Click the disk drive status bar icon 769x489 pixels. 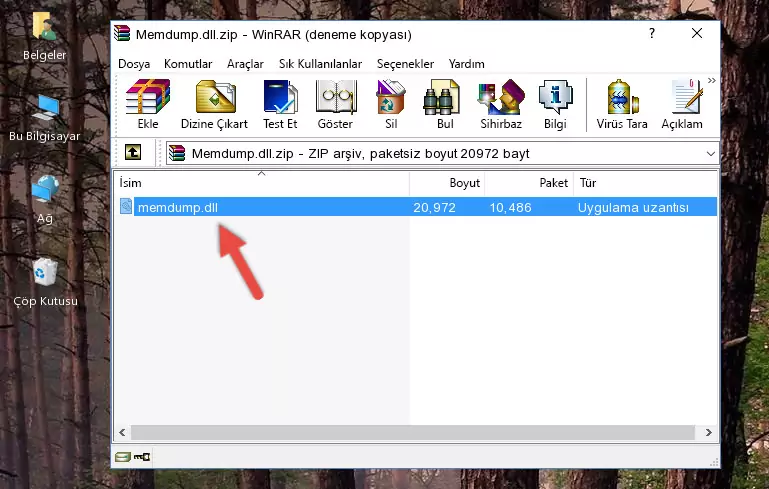pos(123,457)
